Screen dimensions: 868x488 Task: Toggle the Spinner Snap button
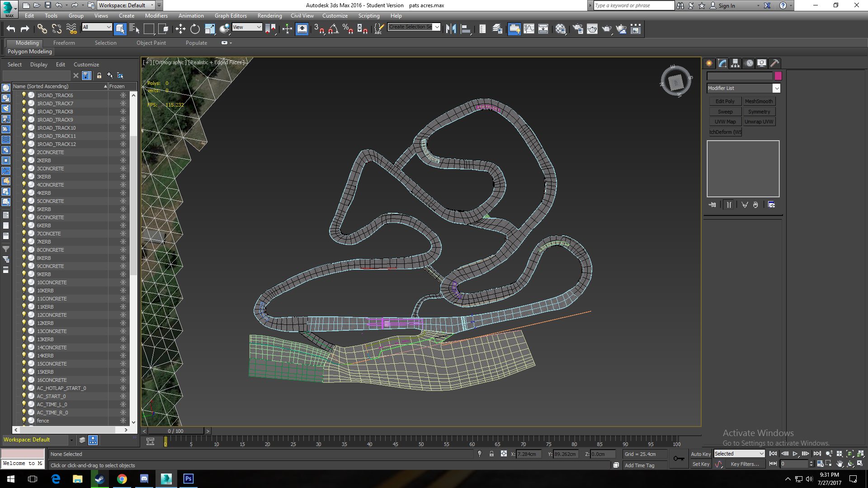363,29
